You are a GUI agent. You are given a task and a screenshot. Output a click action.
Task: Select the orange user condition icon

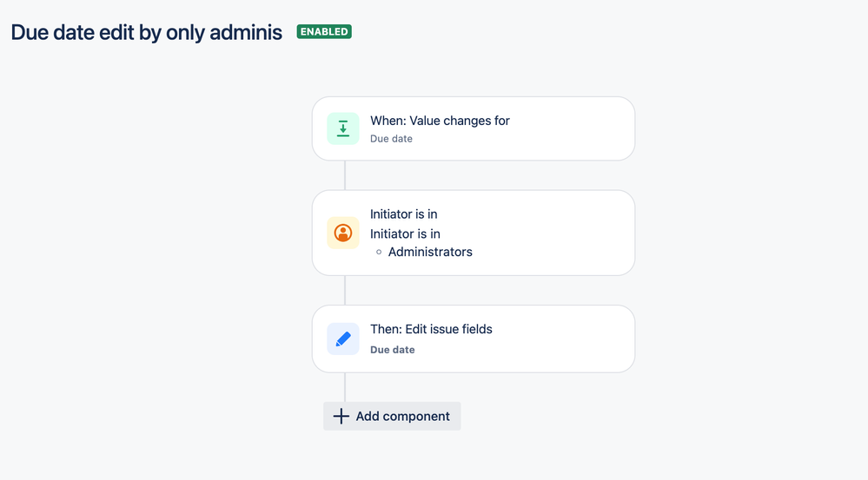coord(343,233)
